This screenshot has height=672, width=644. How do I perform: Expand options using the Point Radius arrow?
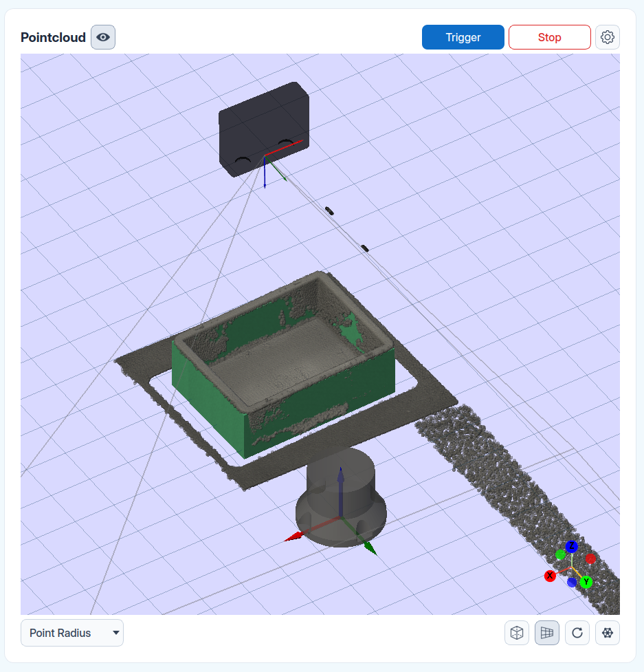pos(115,633)
